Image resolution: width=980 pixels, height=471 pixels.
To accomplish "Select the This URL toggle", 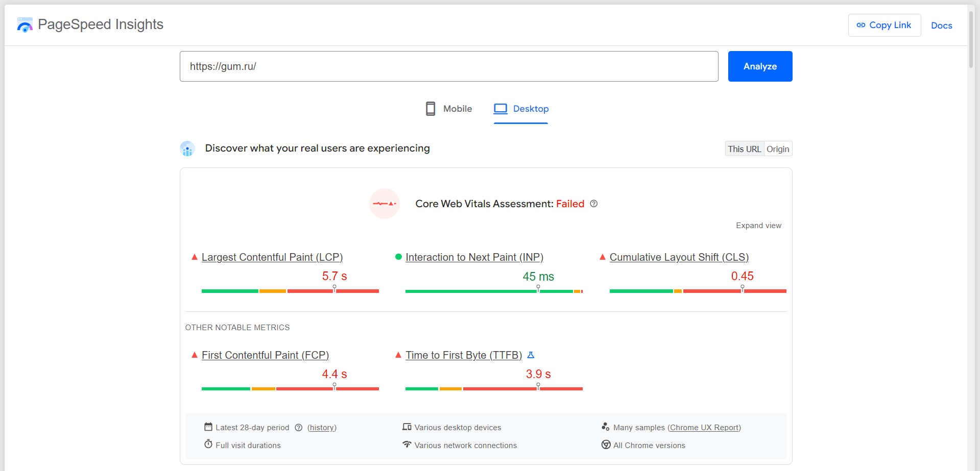I will pyautogui.click(x=744, y=148).
